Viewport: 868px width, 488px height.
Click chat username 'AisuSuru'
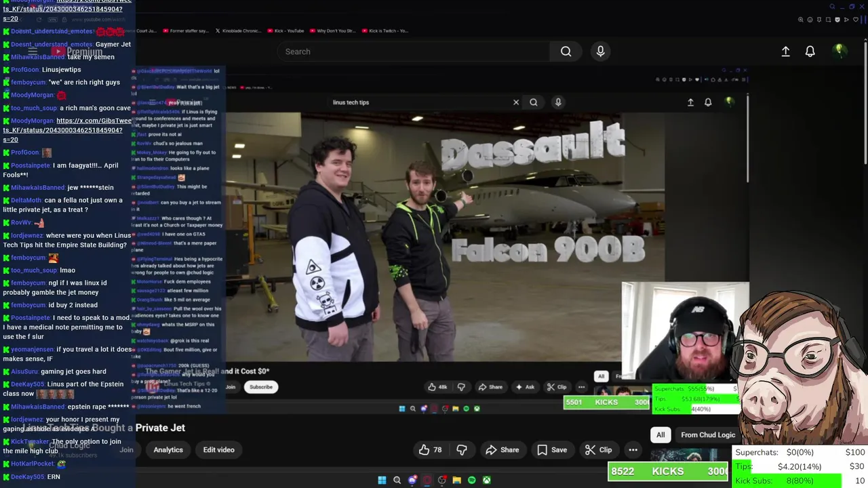pos(24,371)
